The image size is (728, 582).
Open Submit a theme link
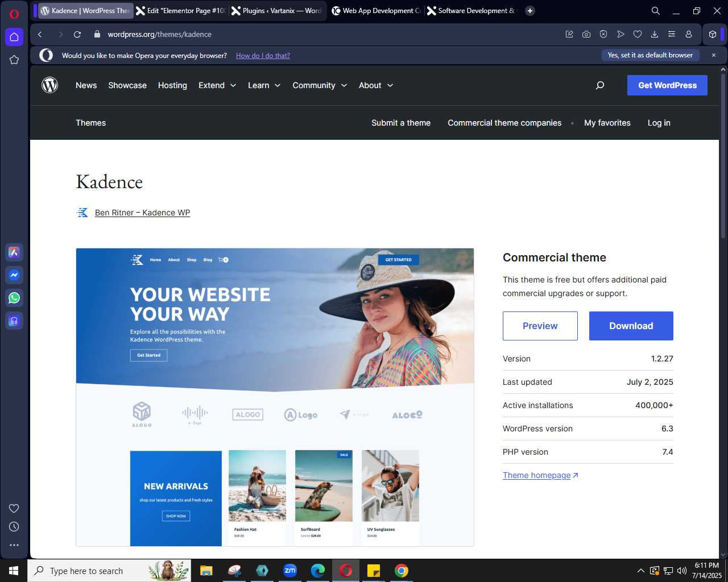(401, 123)
